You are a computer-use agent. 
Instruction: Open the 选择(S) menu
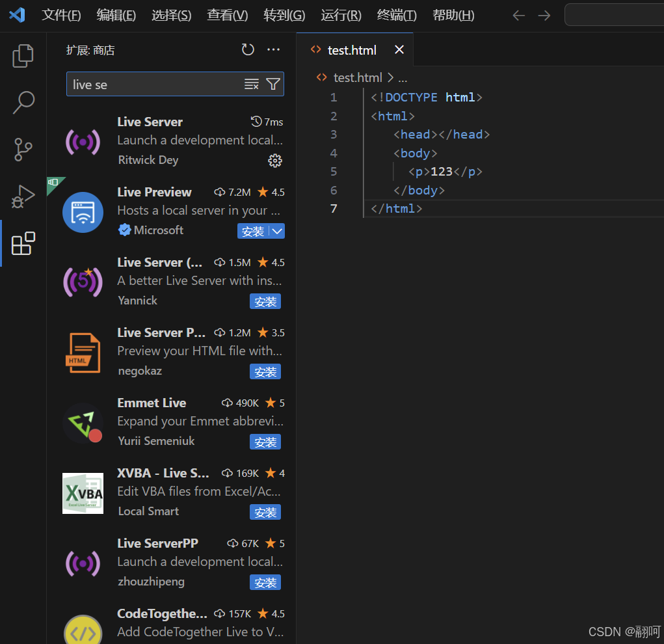point(172,16)
